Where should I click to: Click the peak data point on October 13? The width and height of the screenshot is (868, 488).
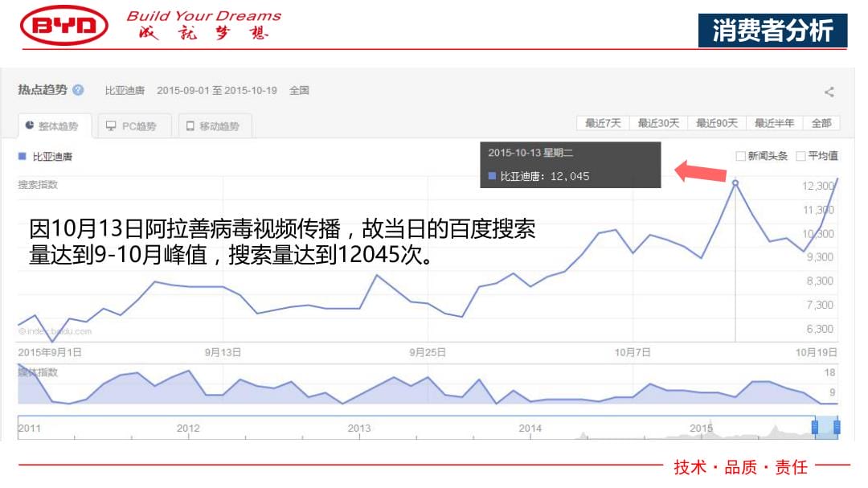point(735,182)
